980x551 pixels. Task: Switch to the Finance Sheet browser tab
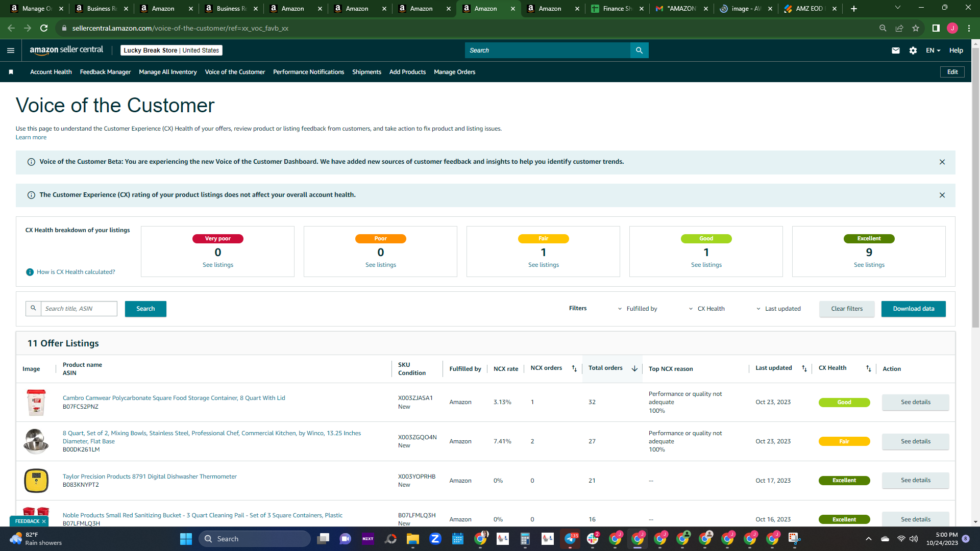coord(617,9)
